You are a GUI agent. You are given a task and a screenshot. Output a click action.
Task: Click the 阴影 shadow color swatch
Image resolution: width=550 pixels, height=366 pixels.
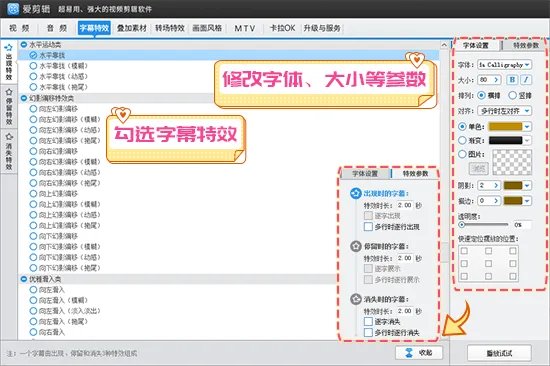tap(513, 185)
